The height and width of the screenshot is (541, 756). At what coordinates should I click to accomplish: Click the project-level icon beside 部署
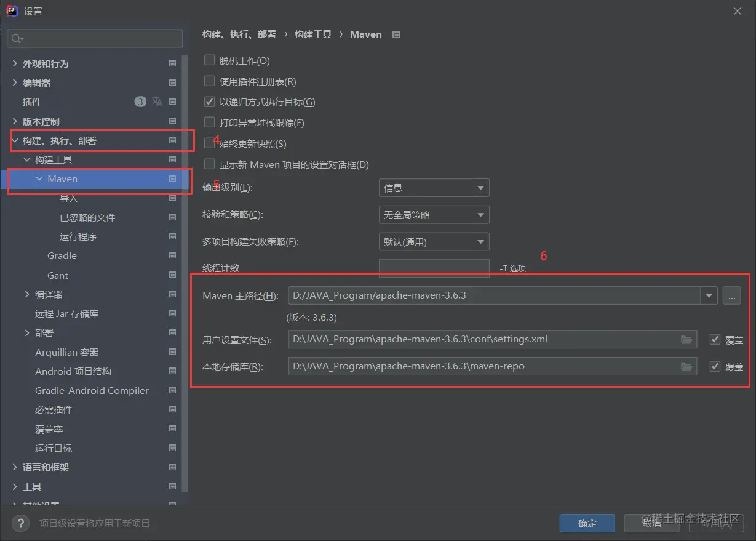point(173,332)
